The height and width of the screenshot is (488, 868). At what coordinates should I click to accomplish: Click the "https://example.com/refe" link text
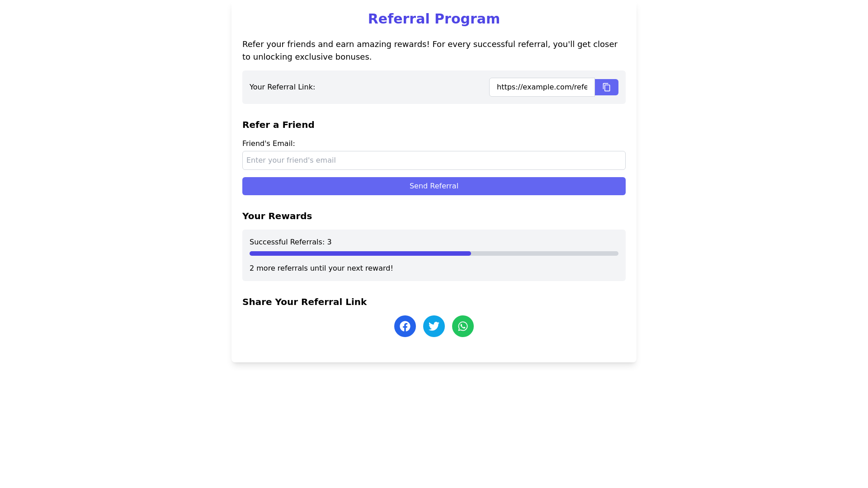(542, 87)
